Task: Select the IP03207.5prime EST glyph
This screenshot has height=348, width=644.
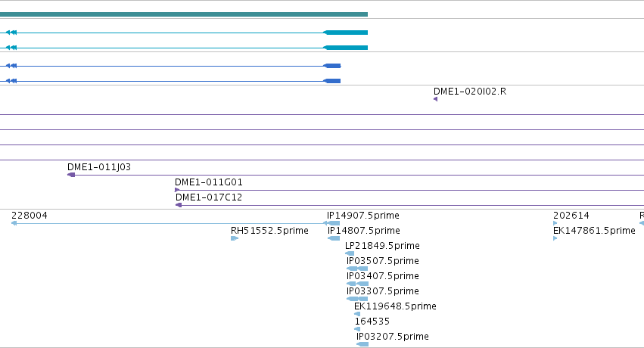Action: (x=362, y=344)
